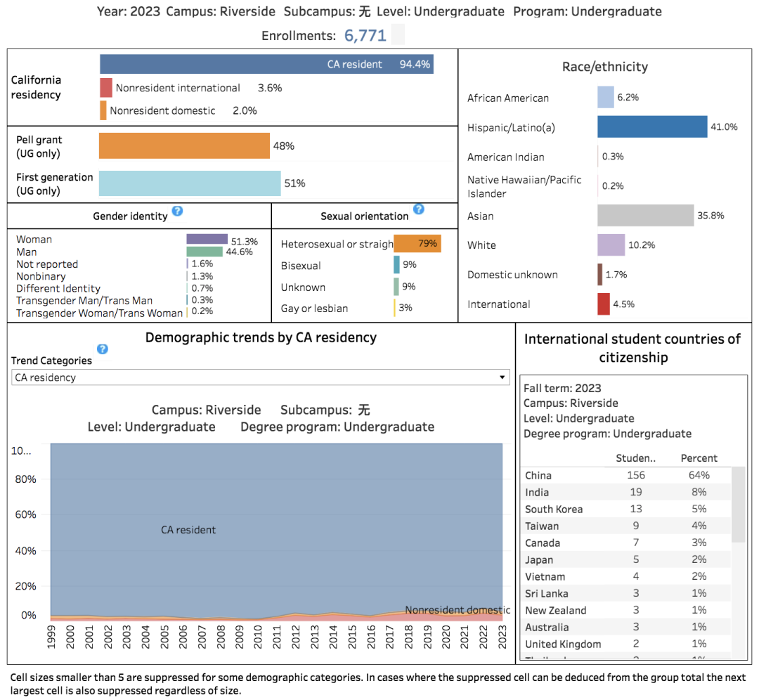Click the Sri Lanka table row

coord(626,593)
